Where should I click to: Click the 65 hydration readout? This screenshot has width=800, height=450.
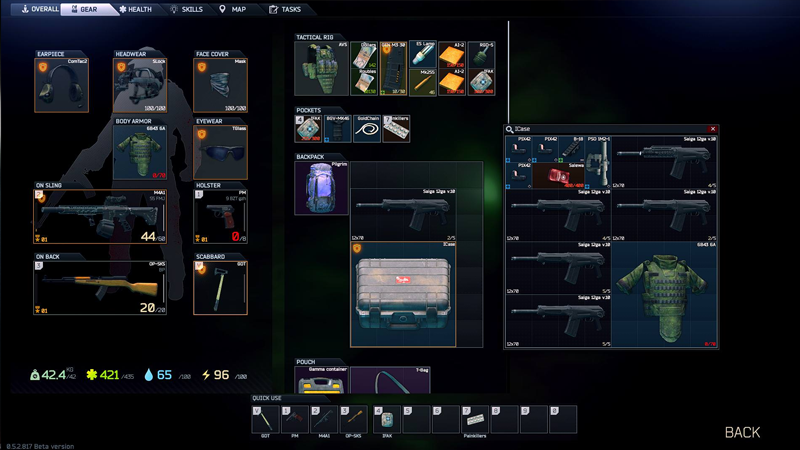tap(167, 375)
